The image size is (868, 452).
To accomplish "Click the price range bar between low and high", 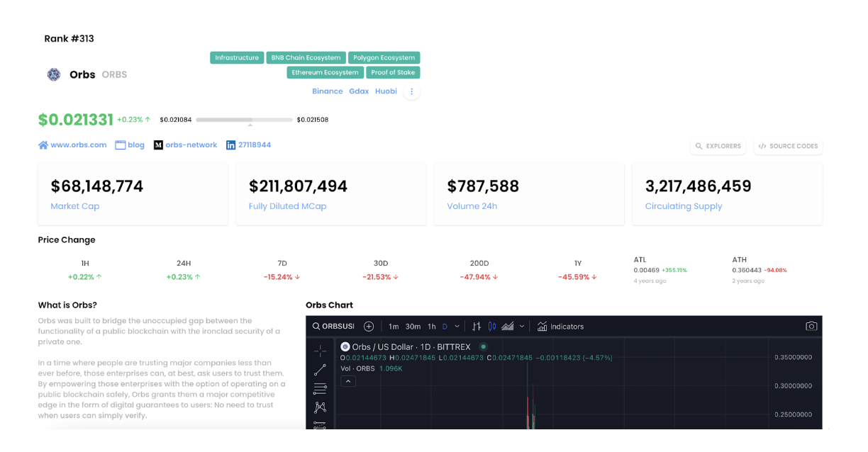I will pyautogui.click(x=244, y=120).
